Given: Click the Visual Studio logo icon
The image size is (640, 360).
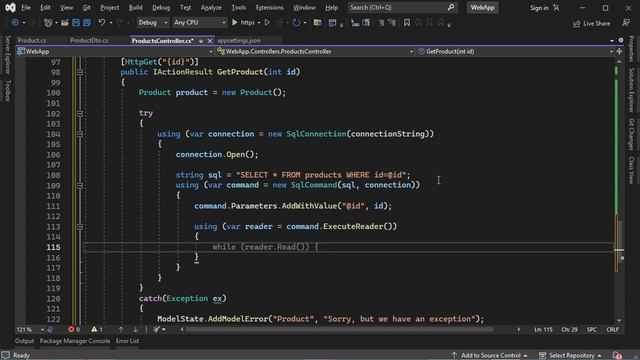Looking at the screenshot, I should point(10,7).
